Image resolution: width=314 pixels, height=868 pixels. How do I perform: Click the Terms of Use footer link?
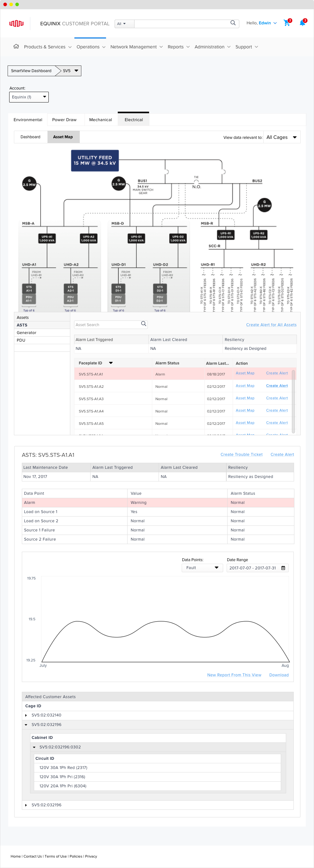coord(56,856)
